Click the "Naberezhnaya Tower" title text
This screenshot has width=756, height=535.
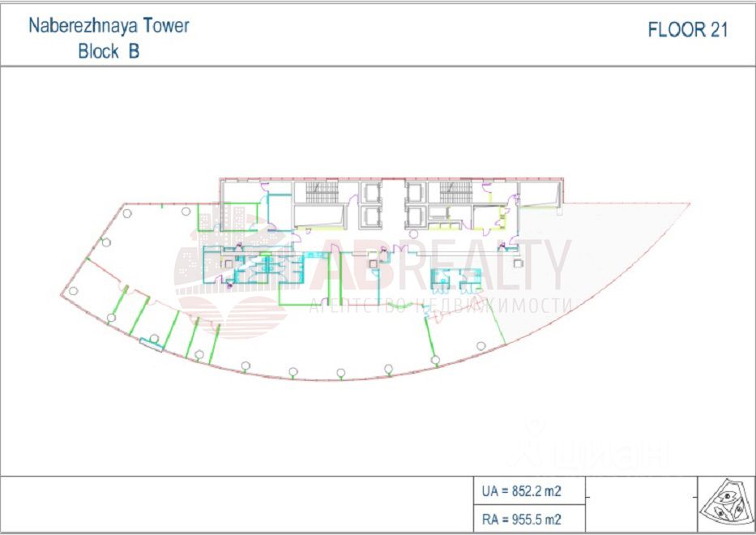[109, 25]
